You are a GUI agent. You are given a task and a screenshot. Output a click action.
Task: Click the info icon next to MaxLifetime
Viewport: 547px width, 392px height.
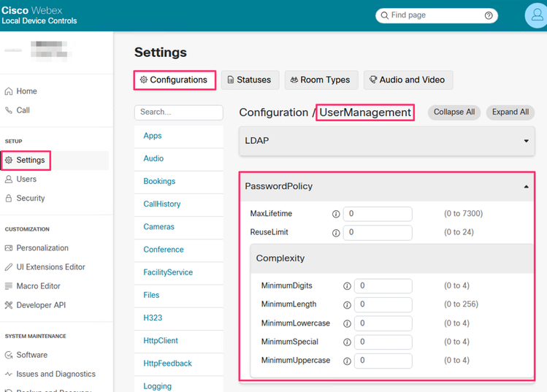336,214
